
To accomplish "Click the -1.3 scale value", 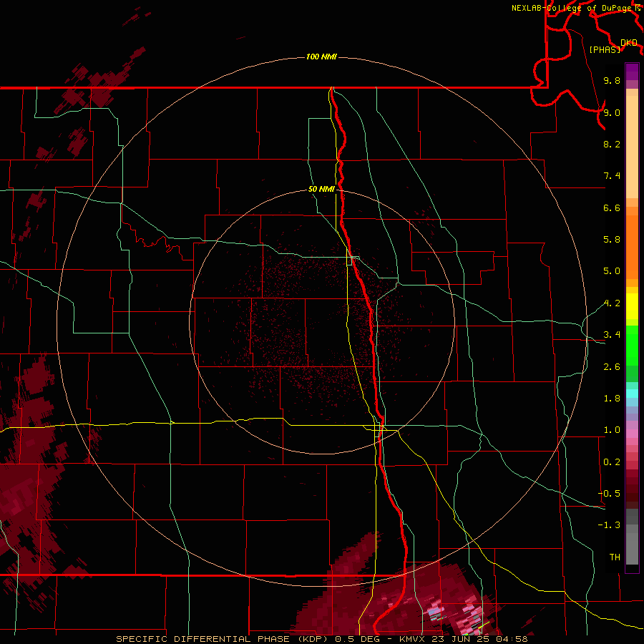I will point(609,525).
